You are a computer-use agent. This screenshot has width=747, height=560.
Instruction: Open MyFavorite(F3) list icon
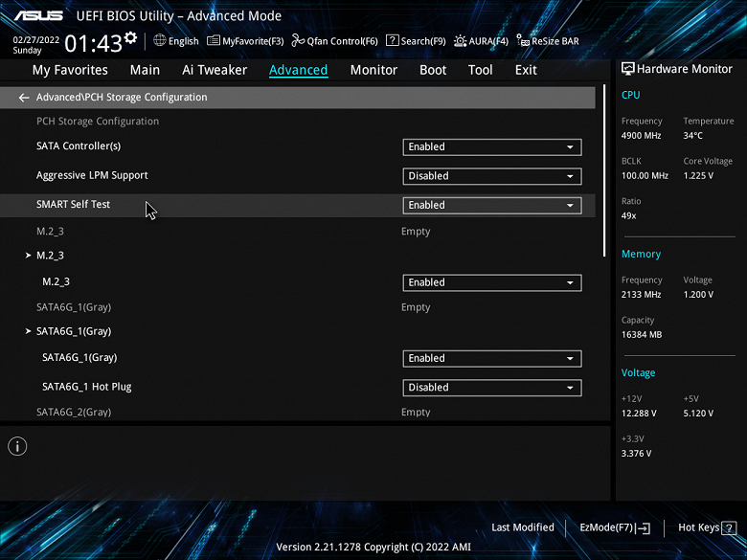click(213, 41)
